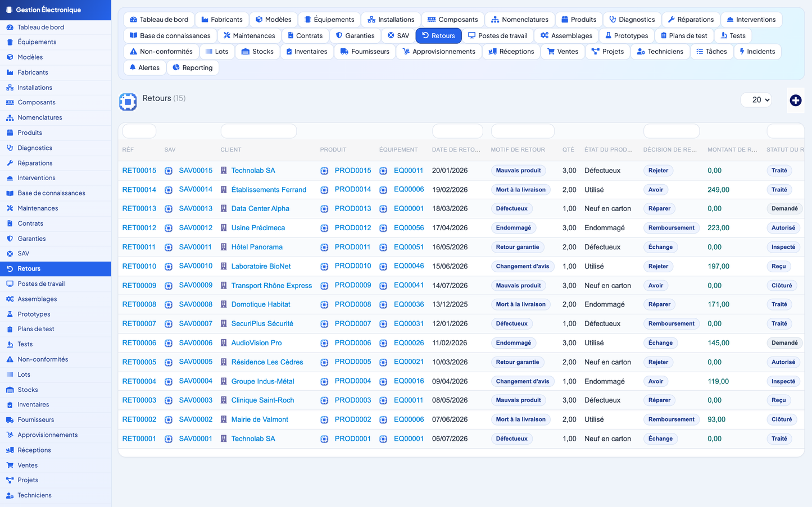The image size is (812, 507).
Task: Click the SAV00007 ticket link
Action: (196, 323)
